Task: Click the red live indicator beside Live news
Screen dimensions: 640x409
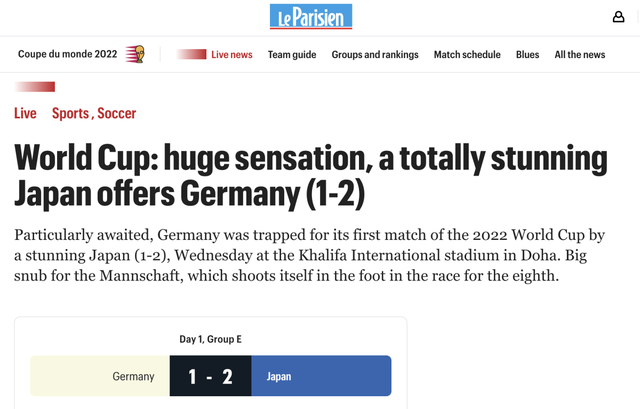Action: point(191,55)
